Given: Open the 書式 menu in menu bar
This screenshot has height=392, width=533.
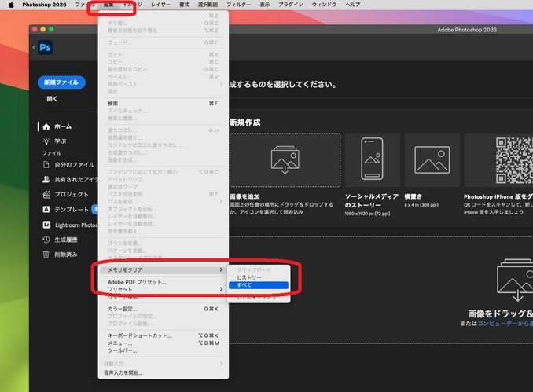Looking at the screenshot, I should pos(184,5).
